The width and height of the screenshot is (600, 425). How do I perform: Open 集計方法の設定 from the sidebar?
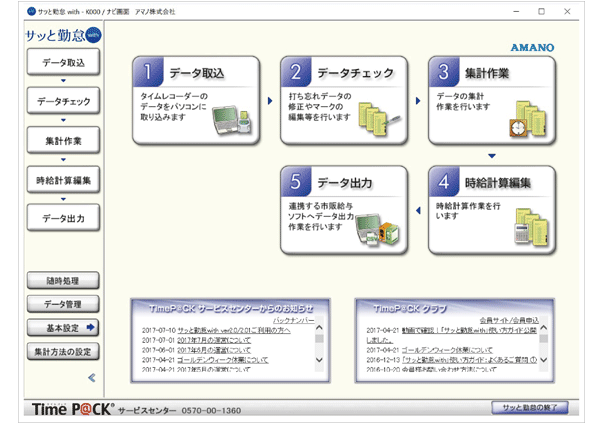63,352
